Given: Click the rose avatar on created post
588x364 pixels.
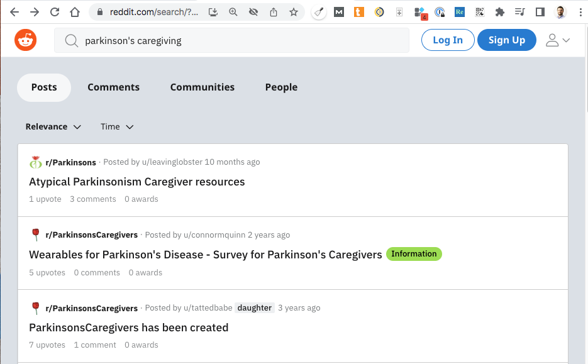Looking at the screenshot, I should (x=36, y=308).
